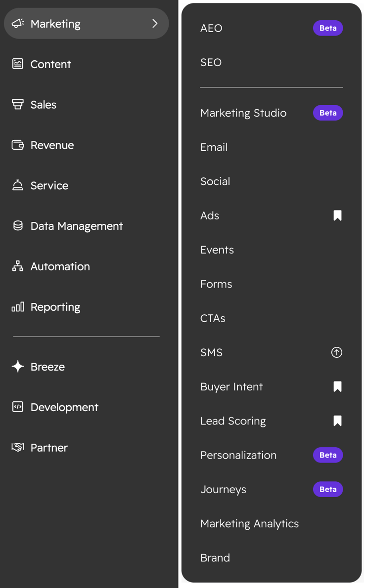This screenshot has width=366, height=588.
Task: Click the Revenue wallet icon
Action: click(18, 145)
